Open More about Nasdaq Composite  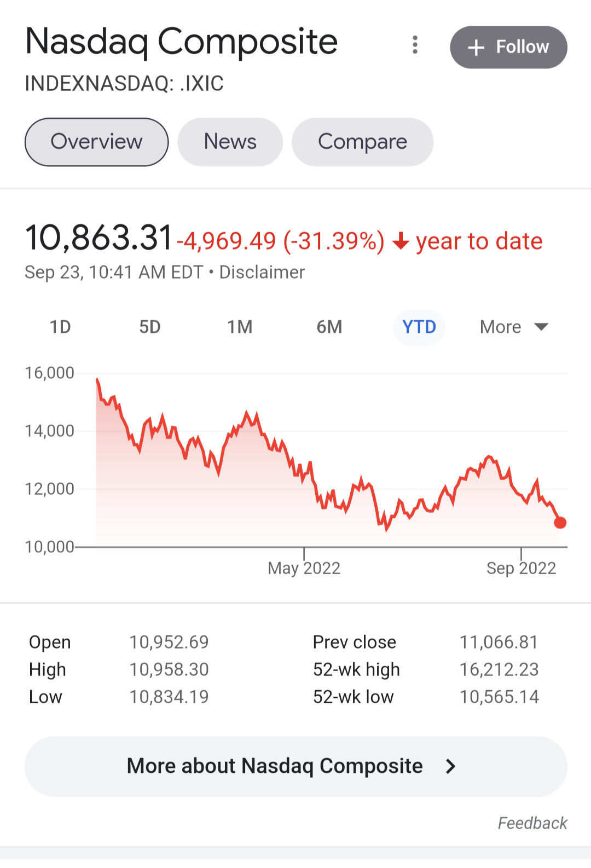pos(296,766)
